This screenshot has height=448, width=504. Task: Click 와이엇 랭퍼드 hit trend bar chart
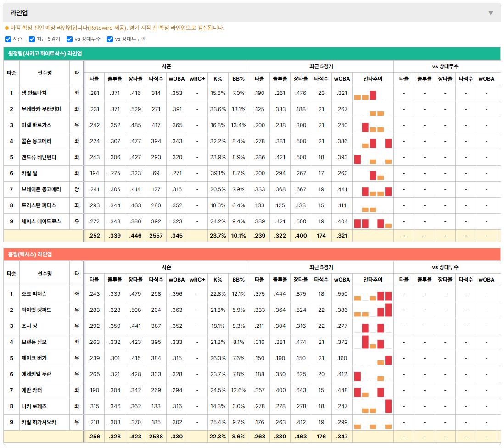tap(373, 310)
